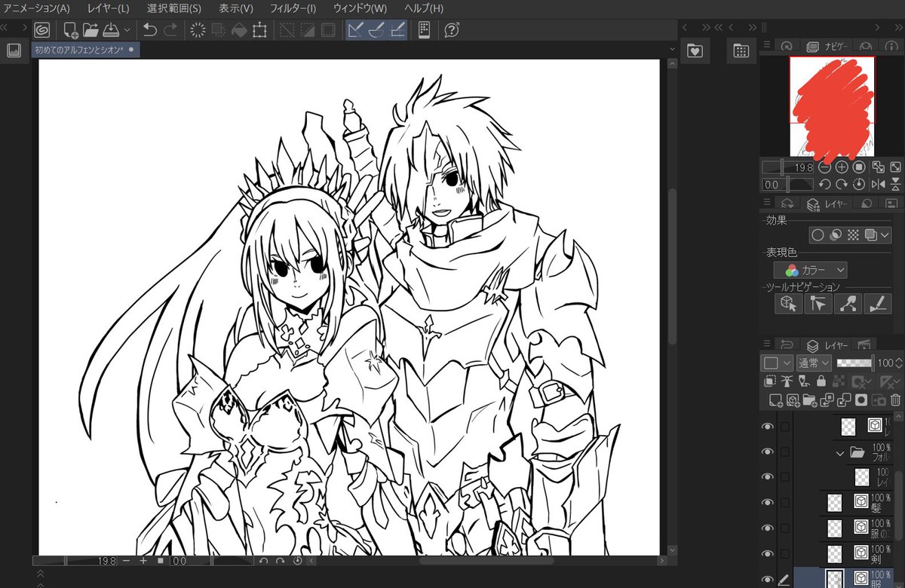
Task: Select the Object tool navigation button
Action: (788, 303)
